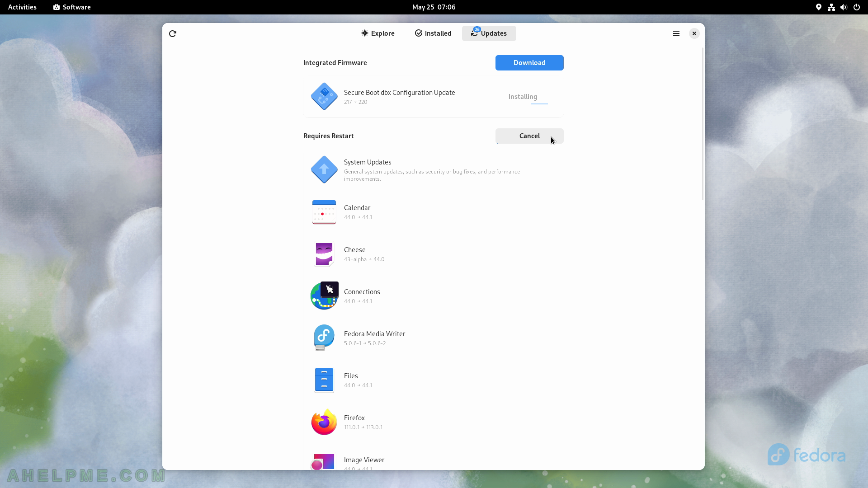Open the Fedora Media Writer update row
868x488 pixels.
[x=434, y=338]
